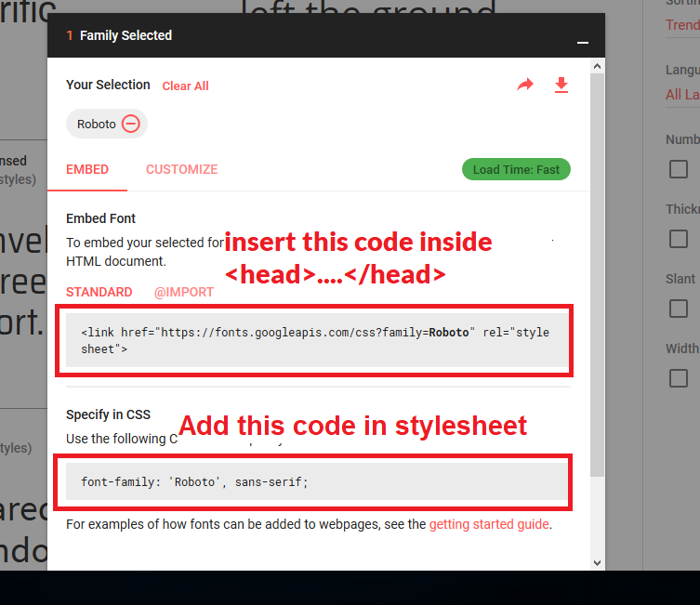700x605 pixels.
Task: Click the scrollbar down arrow
Action: (598, 563)
